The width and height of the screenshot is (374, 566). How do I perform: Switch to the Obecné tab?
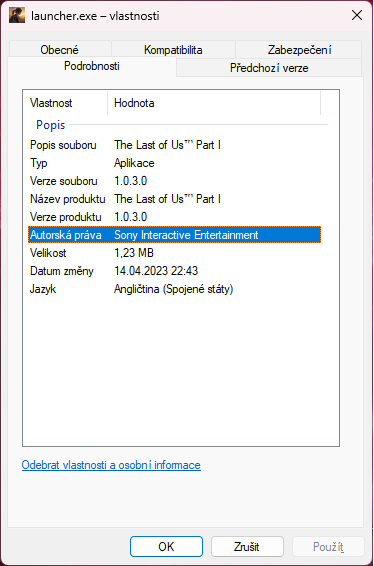tap(60, 50)
